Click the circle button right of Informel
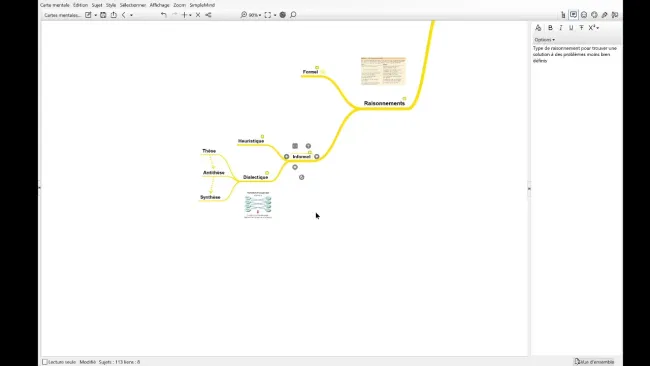Screen dimensions: 650x366 [x=317, y=157]
